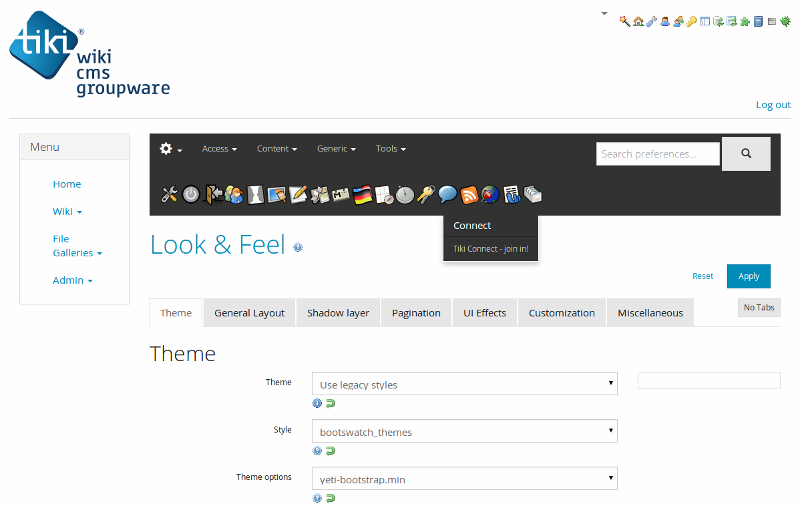Expand the Content menu
The image size is (800, 508).
[277, 149]
